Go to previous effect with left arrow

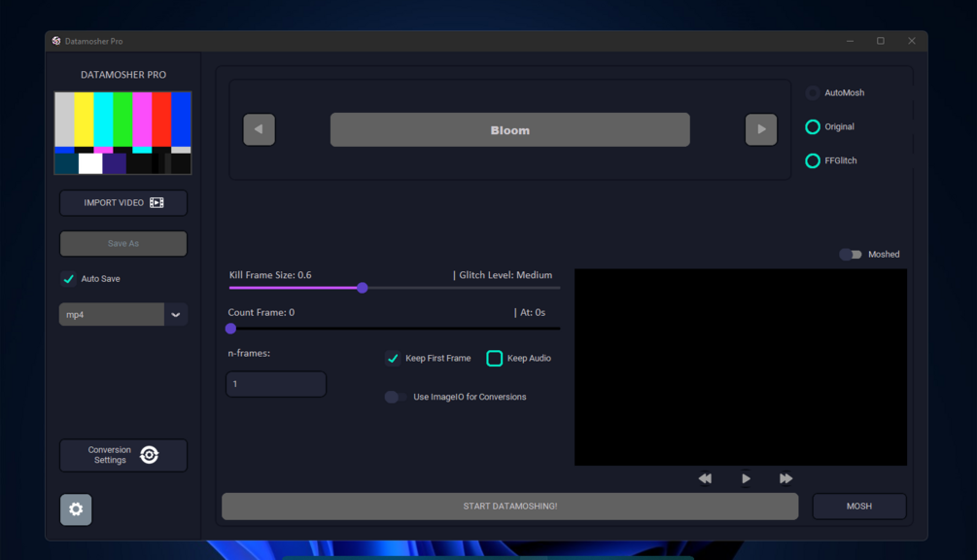pyautogui.click(x=260, y=129)
